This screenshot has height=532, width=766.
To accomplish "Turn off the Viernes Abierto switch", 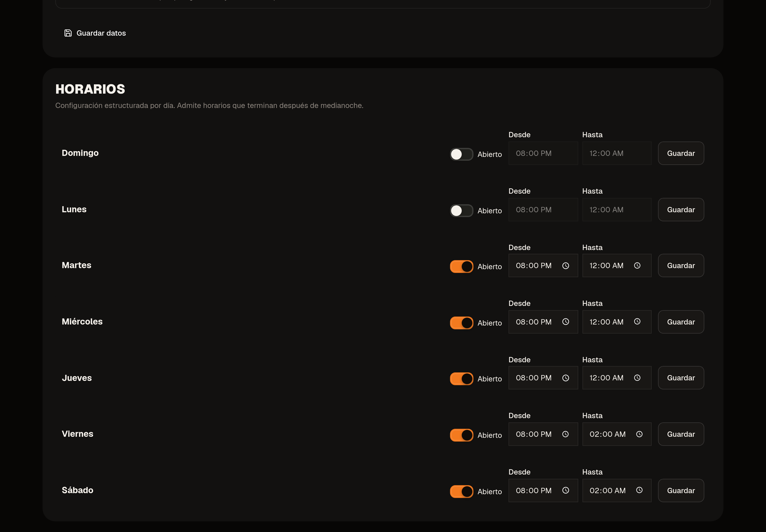I will [461, 435].
